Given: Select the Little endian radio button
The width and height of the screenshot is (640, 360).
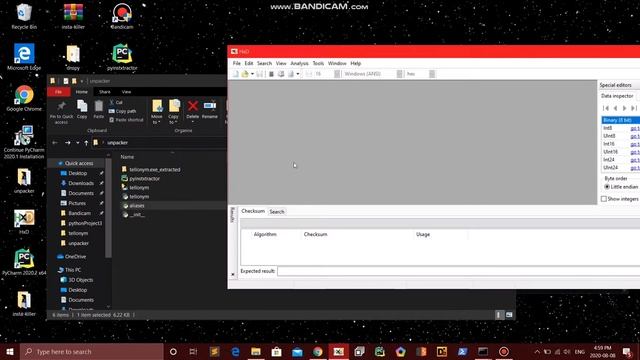Looking at the screenshot, I should [x=607, y=187].
